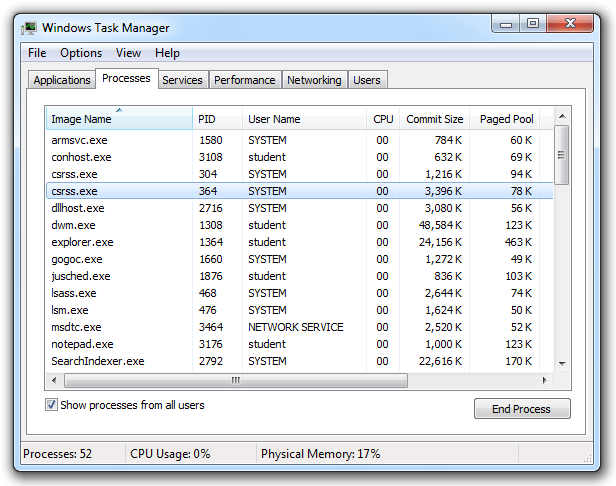The height and width of the screenshot is (486, 616).
Task: Select the lsm.exe process row
Action: point(299,310)
